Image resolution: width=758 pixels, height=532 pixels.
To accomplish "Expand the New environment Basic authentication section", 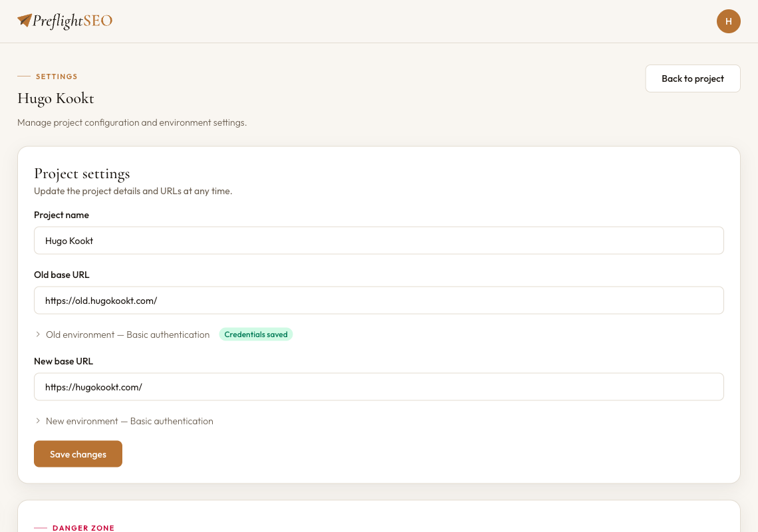I will (x=130, y=421).
